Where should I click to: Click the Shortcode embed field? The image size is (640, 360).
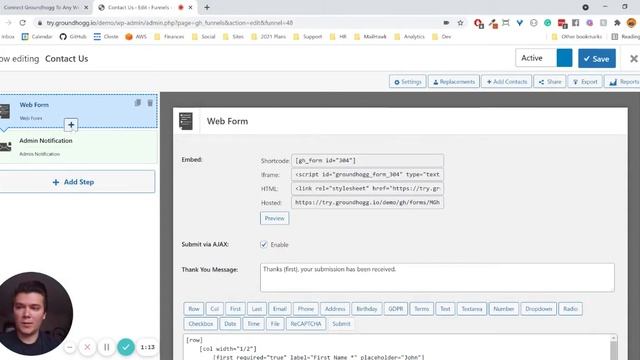[367, 160]
